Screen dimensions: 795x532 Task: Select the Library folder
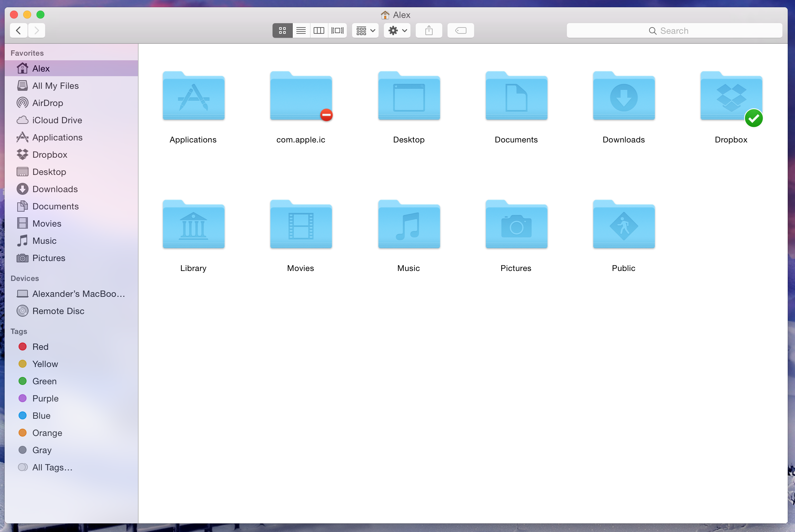coord(194,224)
